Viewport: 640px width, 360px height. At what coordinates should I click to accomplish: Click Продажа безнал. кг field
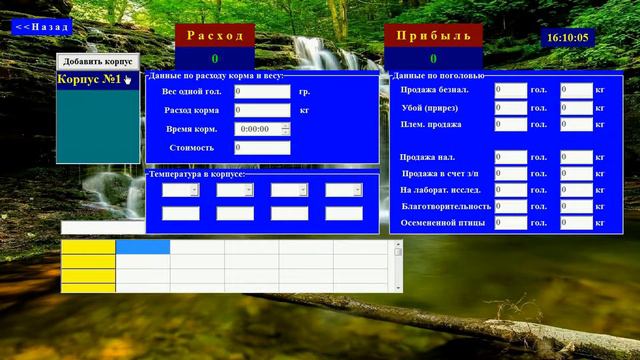pyautogui.click(x=576, y=90)
